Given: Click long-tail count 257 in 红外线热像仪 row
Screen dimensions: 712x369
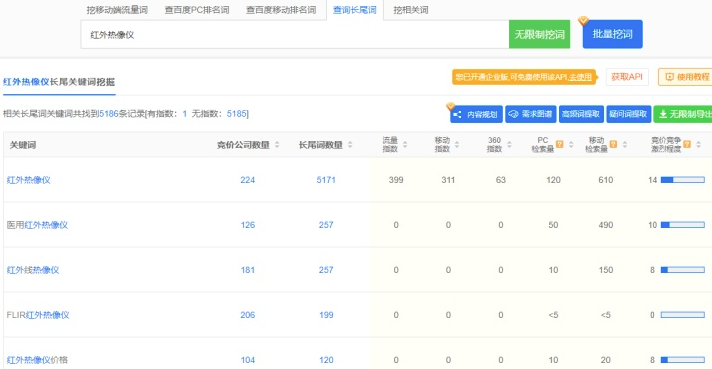Looking at the screenshot, I should (326, 270).
